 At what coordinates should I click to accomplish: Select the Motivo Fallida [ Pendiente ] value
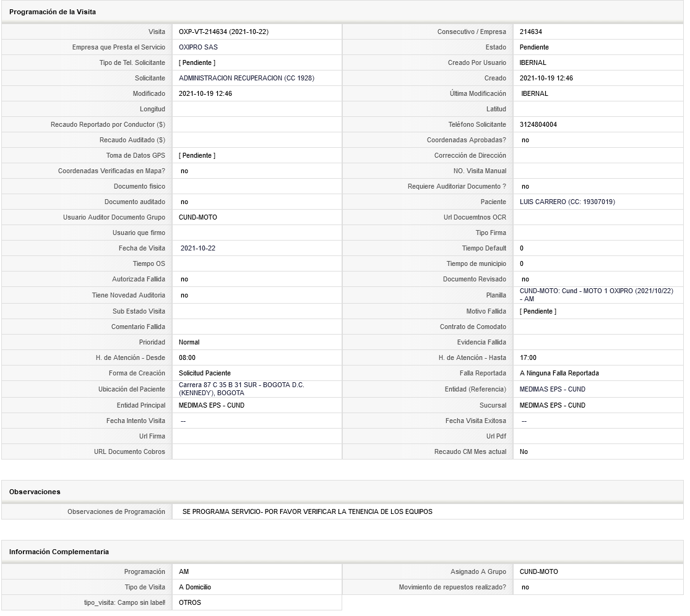pyautogui.click(x=538, y=311)
